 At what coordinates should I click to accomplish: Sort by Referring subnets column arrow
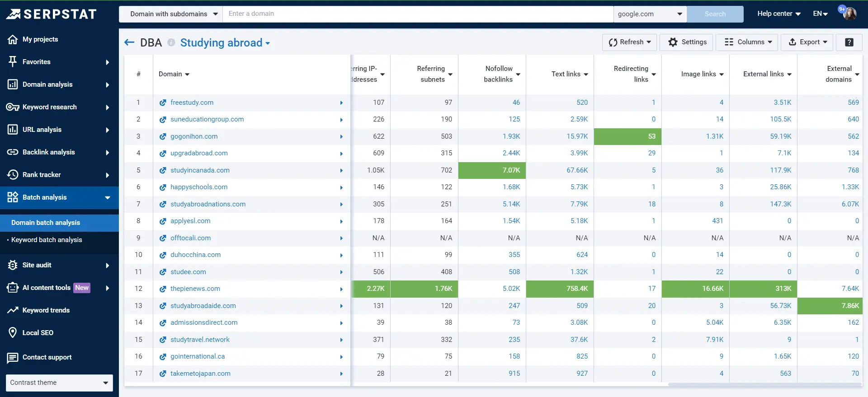[450, 75]
